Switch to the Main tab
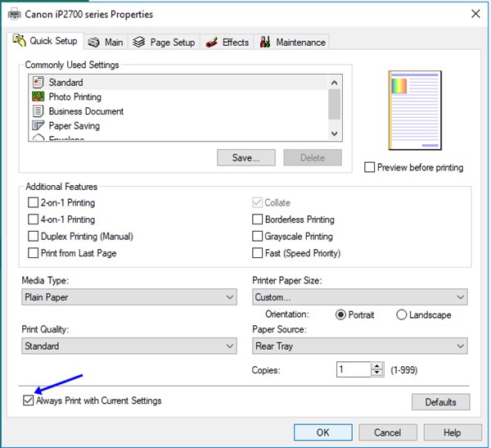The height and width of the screenshot is (448, 491). point(106,43)
